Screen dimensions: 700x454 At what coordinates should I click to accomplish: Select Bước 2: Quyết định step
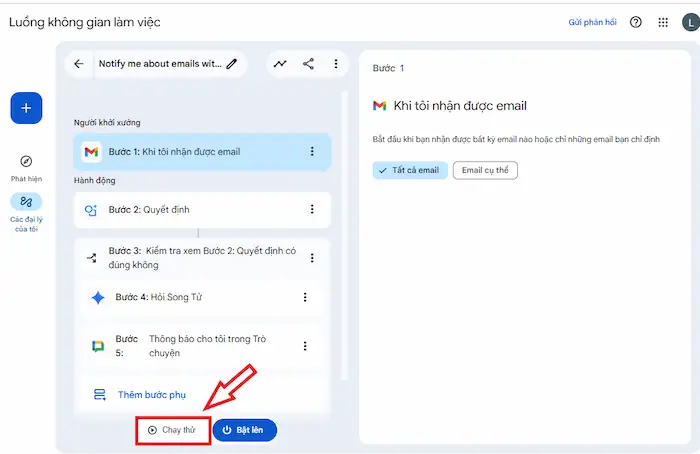click(x=202, y=210)
